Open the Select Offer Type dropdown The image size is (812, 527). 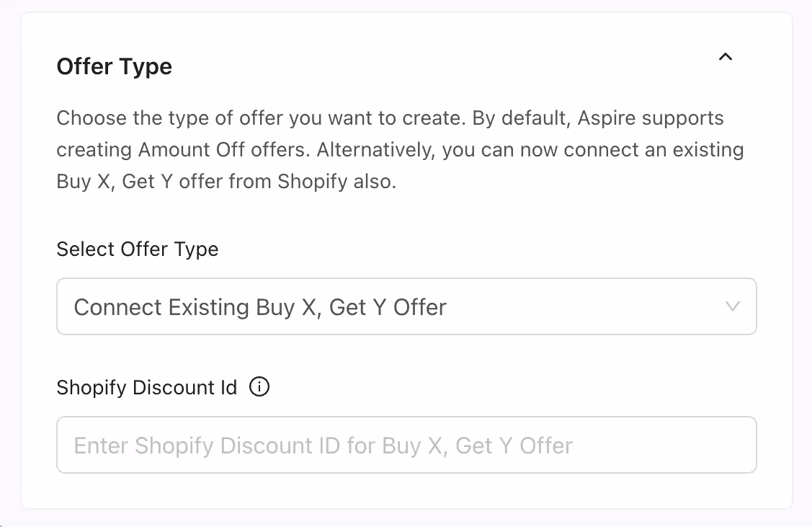tap(406, 307)
